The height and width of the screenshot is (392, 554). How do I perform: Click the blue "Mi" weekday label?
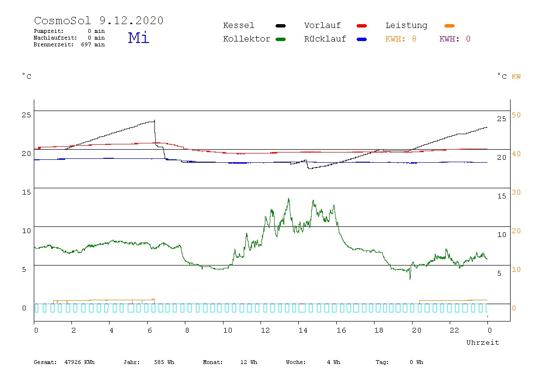[x=138, y=38]
